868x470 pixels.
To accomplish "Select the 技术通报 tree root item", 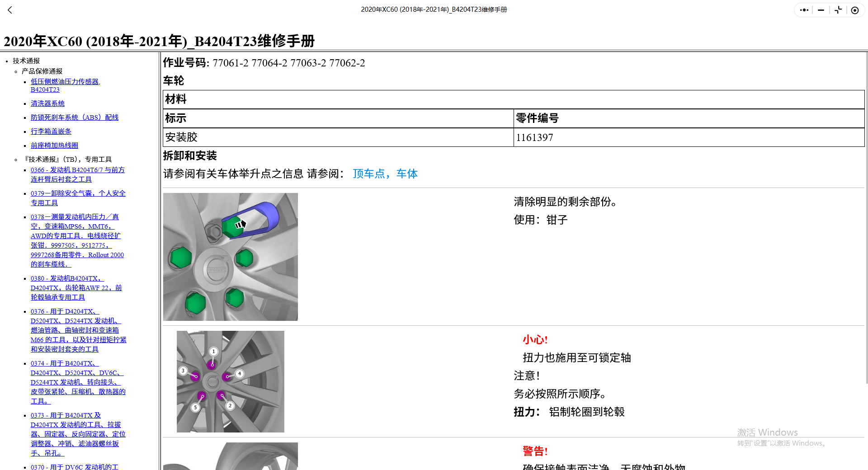I will click(26, 61).
